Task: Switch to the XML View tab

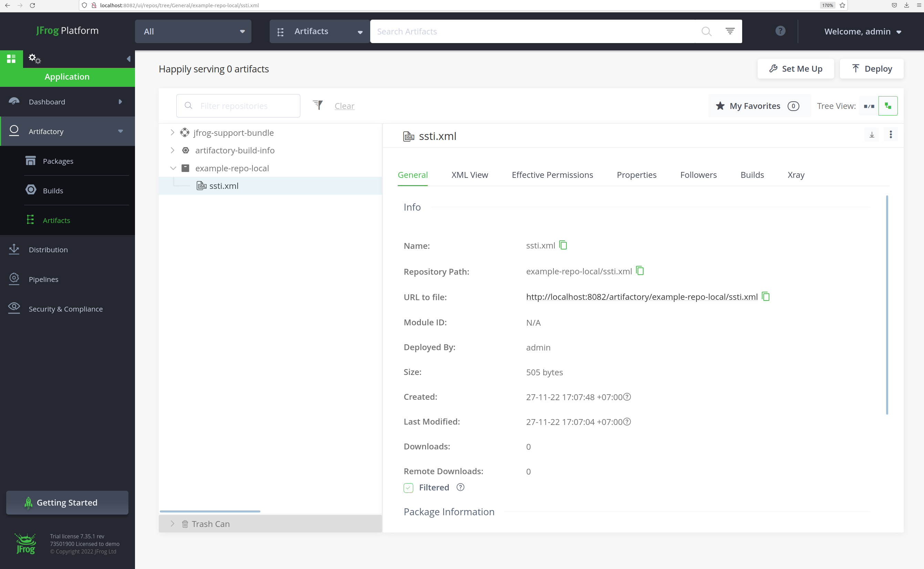Action: click(x=469, y=175)
